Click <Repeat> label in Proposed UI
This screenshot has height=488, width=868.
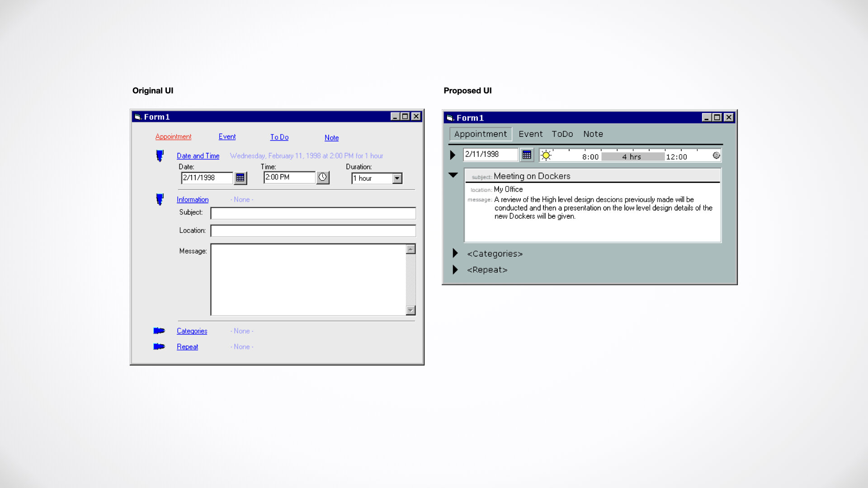click(x=487, y=270)
